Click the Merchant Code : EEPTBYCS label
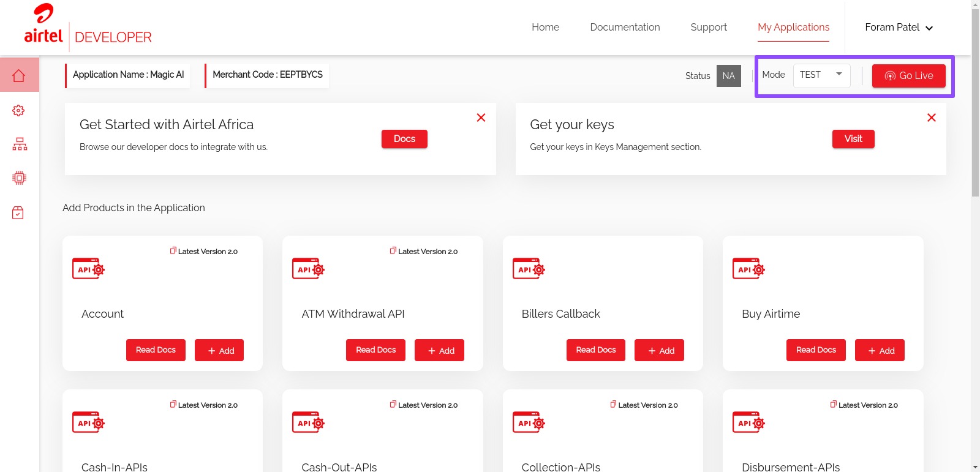The width and height of the screenshot is (980, 472). click(x=267, y=75)
